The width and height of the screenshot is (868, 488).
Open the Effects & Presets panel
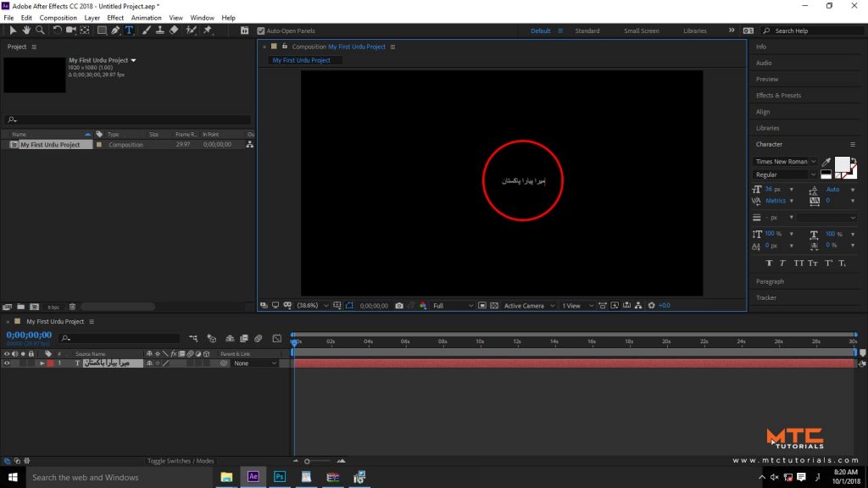pyautogui.click(x=778, y=95)
